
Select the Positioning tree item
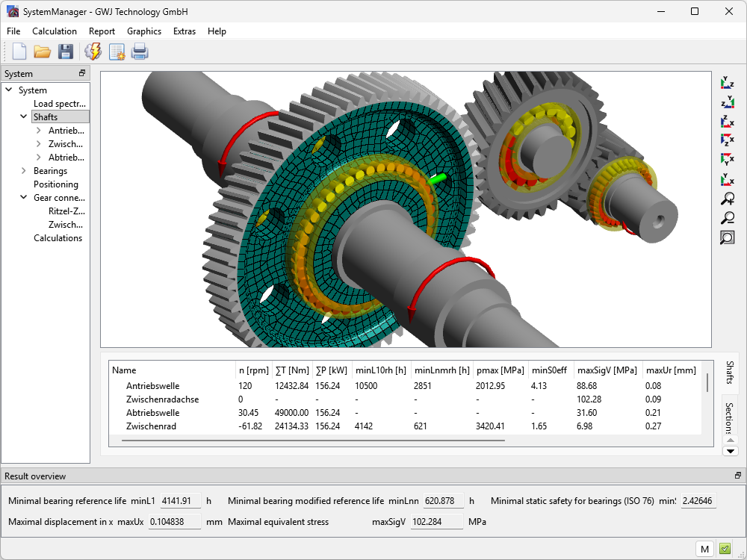point(56,184)
